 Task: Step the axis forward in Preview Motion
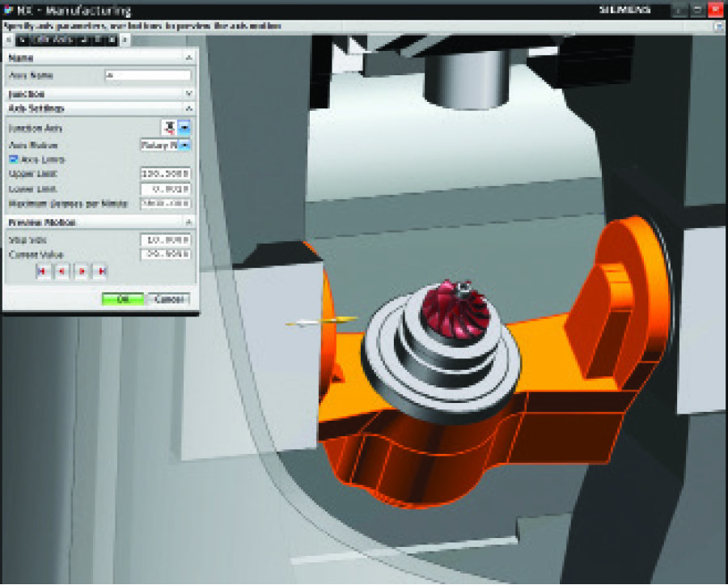tap(82, 272)
